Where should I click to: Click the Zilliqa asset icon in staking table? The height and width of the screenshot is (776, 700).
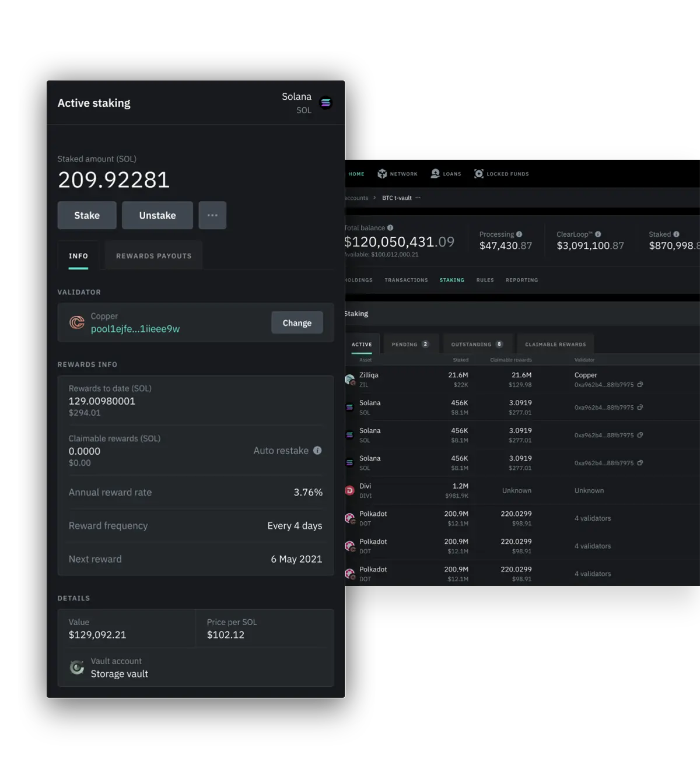[350, 380]
